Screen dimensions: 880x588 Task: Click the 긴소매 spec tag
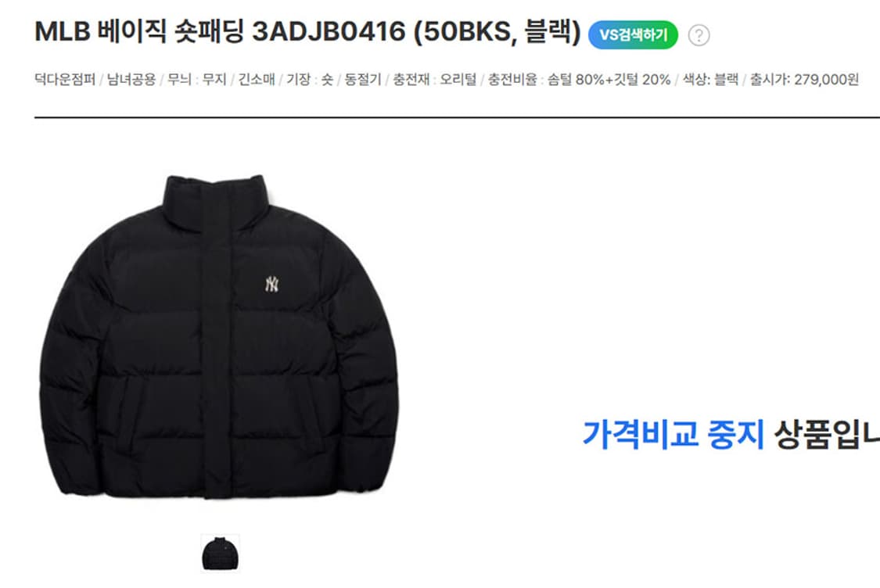tap(257, 80)
